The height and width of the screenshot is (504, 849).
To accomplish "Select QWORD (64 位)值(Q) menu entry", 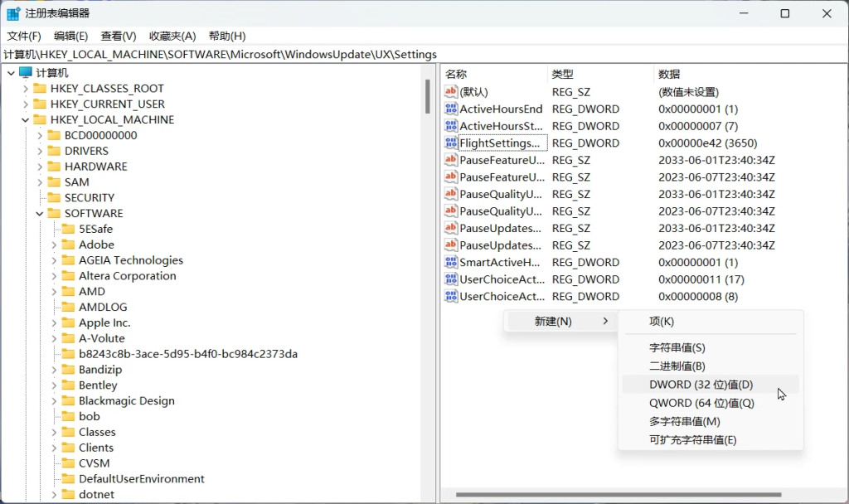I will pos(701,403).
